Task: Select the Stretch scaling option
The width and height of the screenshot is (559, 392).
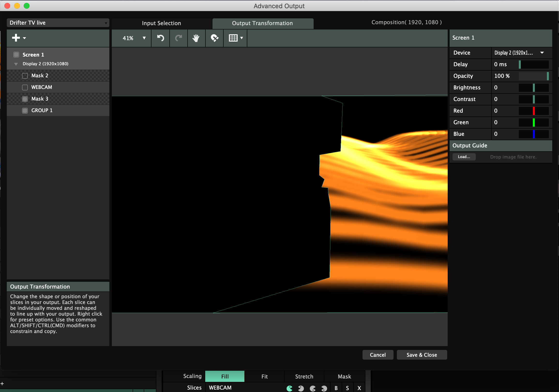Action: coord(304,377)
